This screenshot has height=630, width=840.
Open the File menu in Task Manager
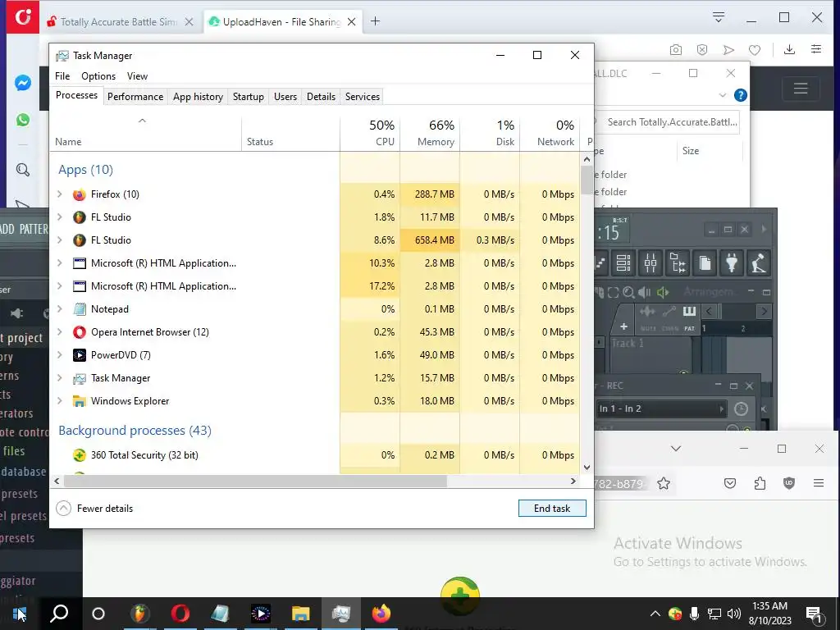coord(62,76)
